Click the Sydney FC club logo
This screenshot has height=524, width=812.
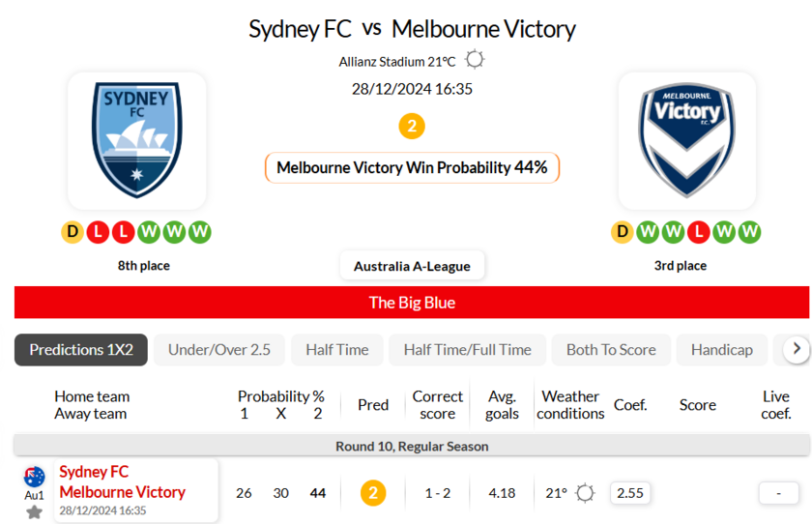(136, 140)
